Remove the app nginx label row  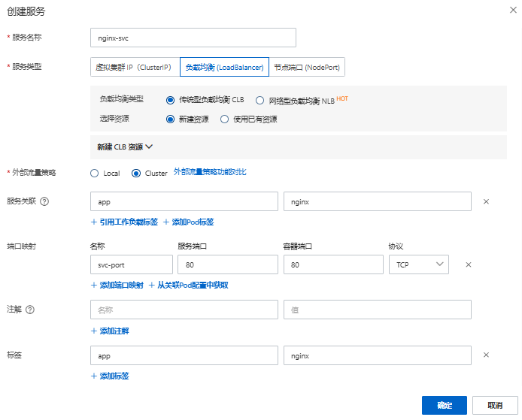point(486,355)
